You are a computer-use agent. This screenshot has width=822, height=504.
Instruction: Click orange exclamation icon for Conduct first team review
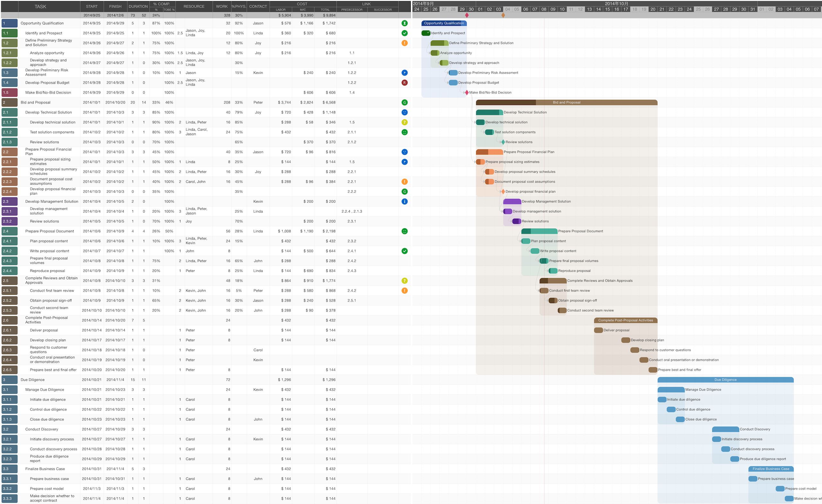tap(404, 291)
